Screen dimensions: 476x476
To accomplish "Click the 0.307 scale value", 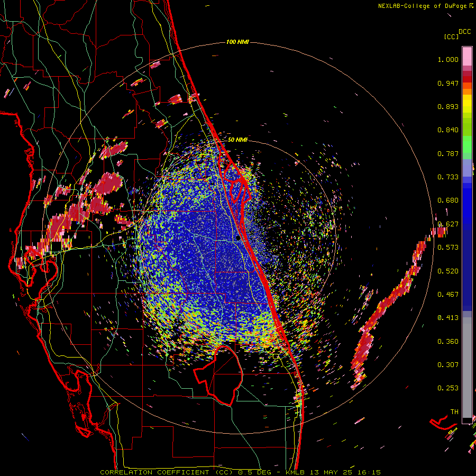I will (448, 365).
